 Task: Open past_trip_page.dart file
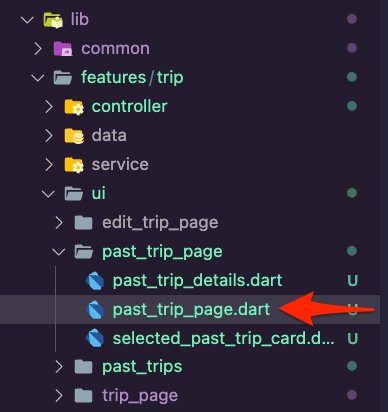point(191,310)
